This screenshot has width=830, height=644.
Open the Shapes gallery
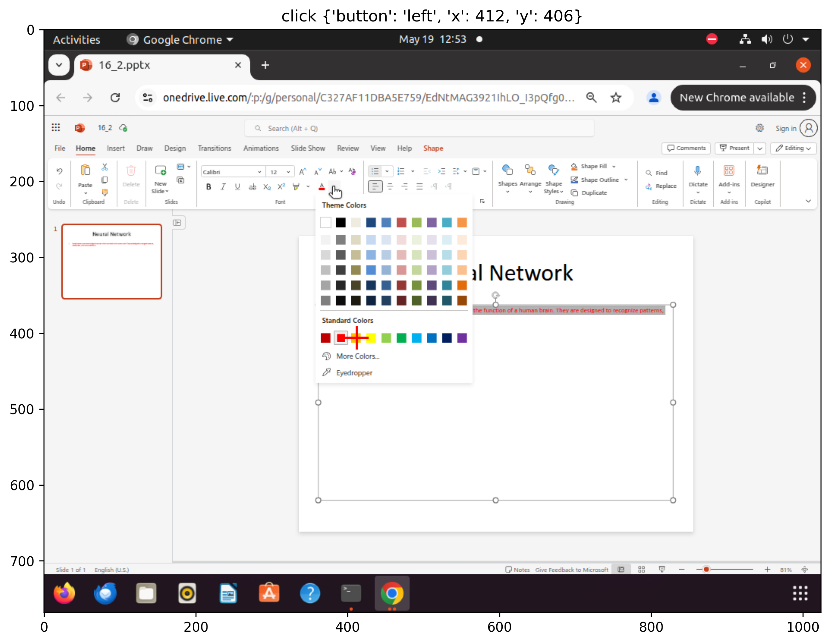coord(507,171)
